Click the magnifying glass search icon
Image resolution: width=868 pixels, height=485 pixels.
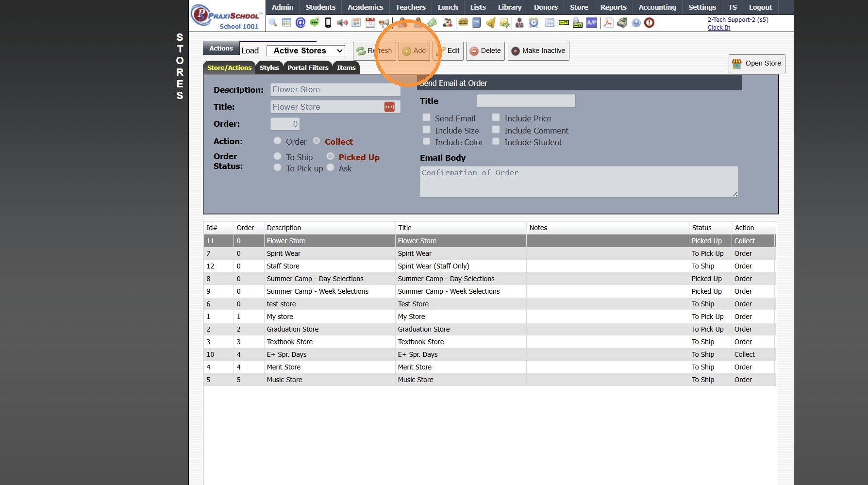click(273, 23)
